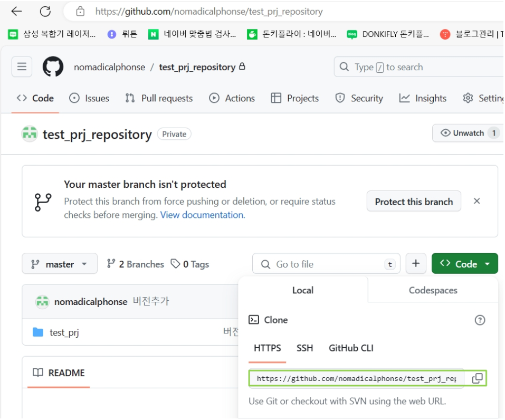
Task: Focus the Type / to search field
Action: pos(418,67)
